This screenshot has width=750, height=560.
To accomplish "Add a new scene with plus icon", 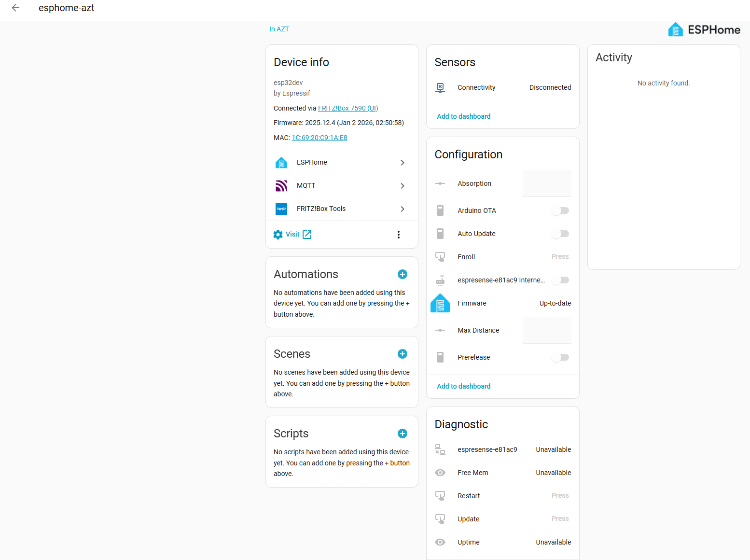I will (x=402, y=354).
